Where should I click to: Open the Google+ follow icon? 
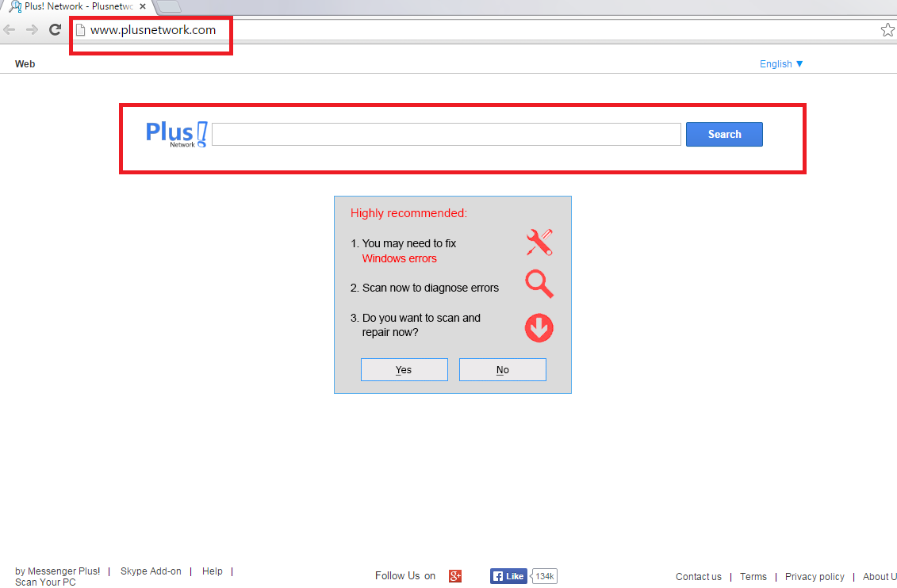[x=455, y=576]
